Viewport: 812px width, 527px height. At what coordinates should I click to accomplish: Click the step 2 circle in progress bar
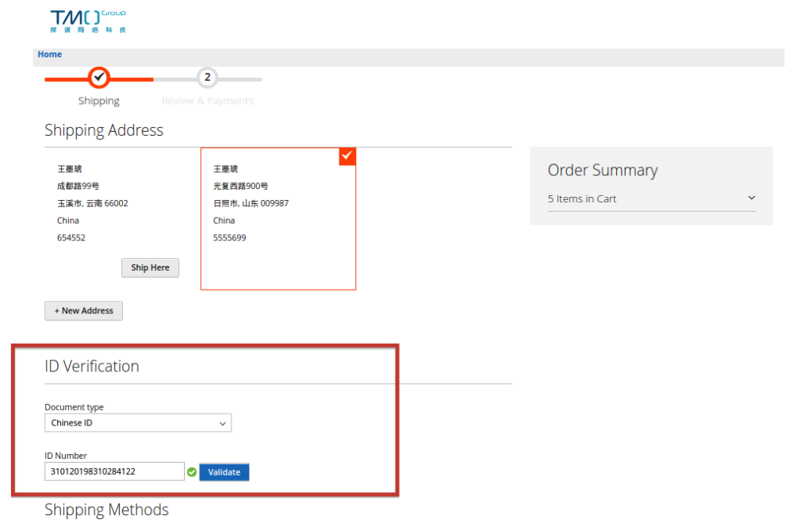coord(207,78)
